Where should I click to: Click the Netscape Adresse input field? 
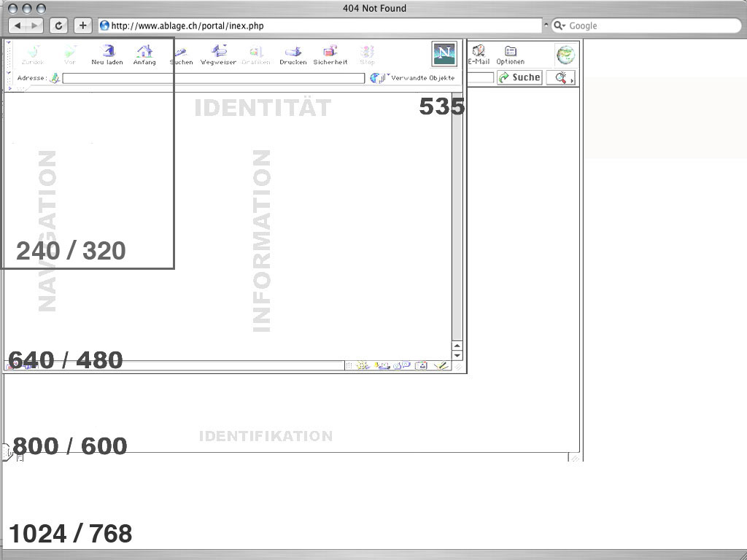tap(213, 78)
